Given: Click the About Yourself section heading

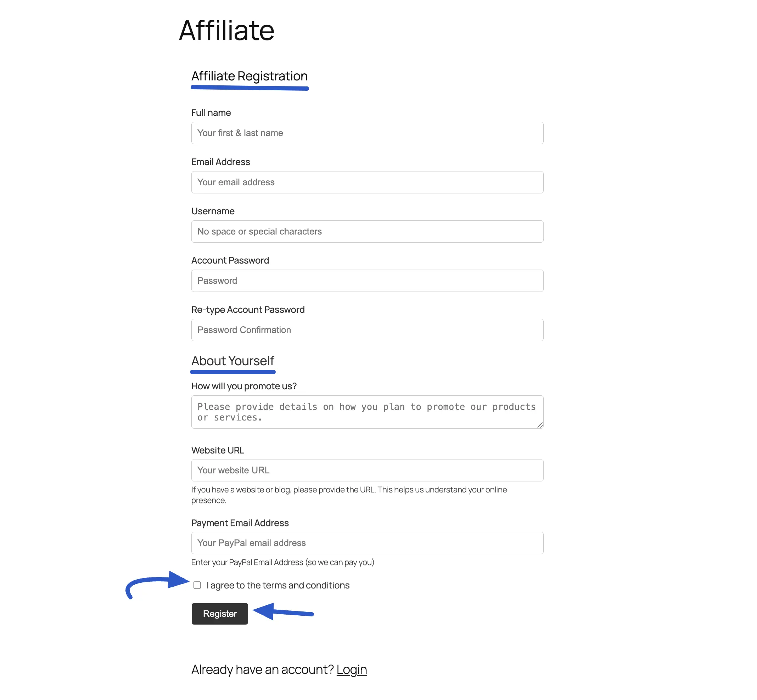Looking at the screenshot, I should (x=232, y=361).
